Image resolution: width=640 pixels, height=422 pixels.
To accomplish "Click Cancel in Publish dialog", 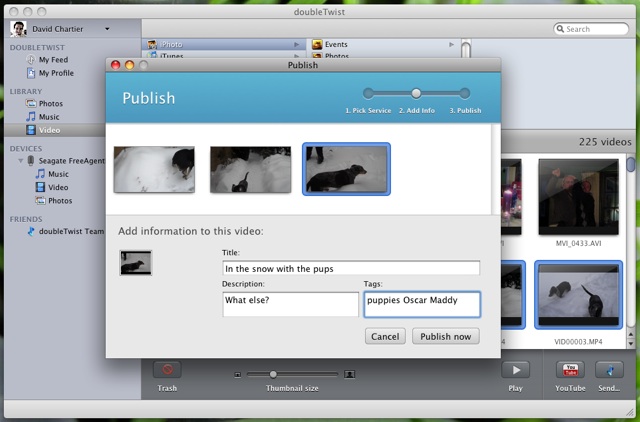I will 385,336.
